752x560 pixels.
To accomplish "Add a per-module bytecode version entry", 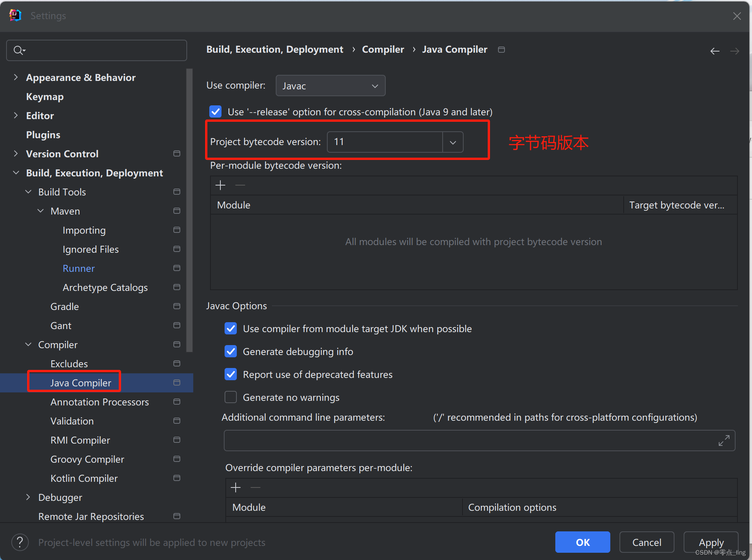I will (x=220, y=186).
